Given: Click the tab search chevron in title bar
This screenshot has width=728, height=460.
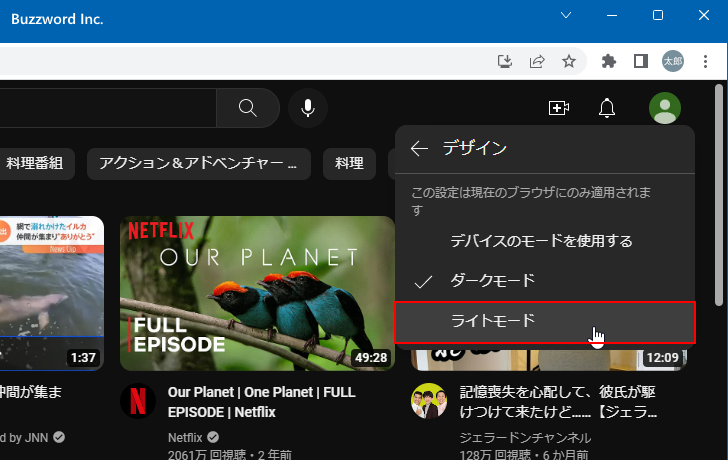Looking at the screenshot, I should (x=566, y=15).
